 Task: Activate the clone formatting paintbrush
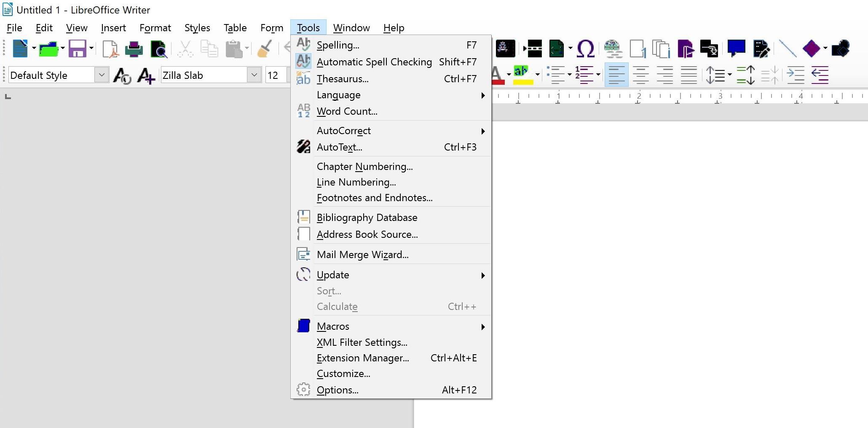264,48
